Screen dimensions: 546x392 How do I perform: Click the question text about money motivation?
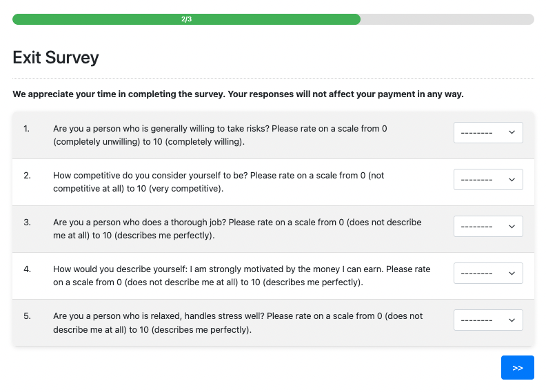(241, 276)
